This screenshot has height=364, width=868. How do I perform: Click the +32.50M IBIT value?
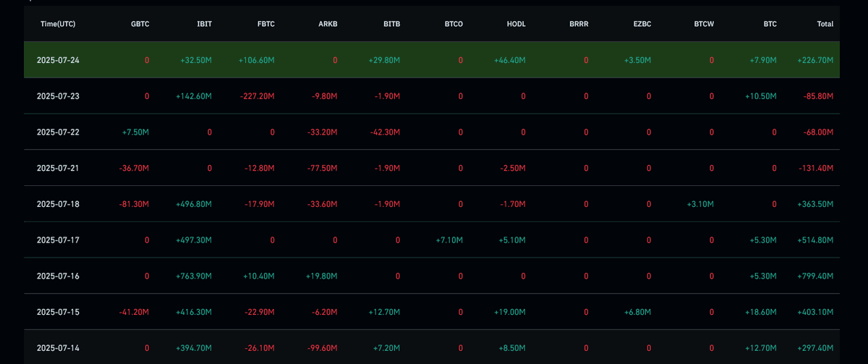(196, 60)
